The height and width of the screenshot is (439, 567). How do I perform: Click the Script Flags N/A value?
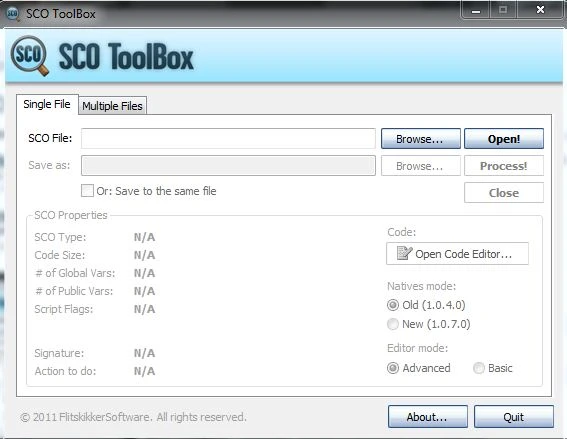click(x=145, y=309)
